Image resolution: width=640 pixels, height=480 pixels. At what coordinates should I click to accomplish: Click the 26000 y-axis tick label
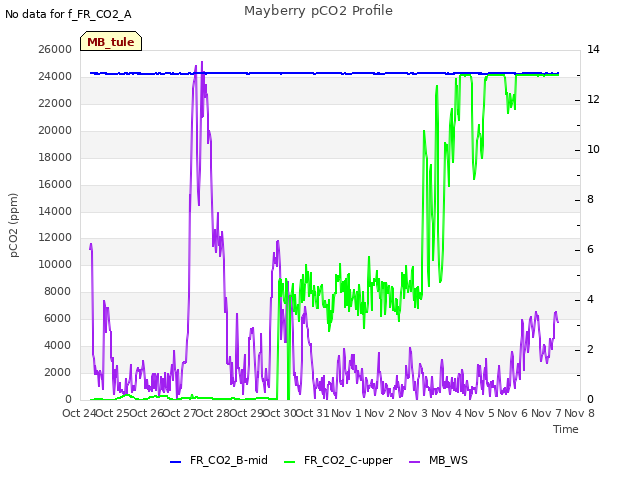[55, 49]
